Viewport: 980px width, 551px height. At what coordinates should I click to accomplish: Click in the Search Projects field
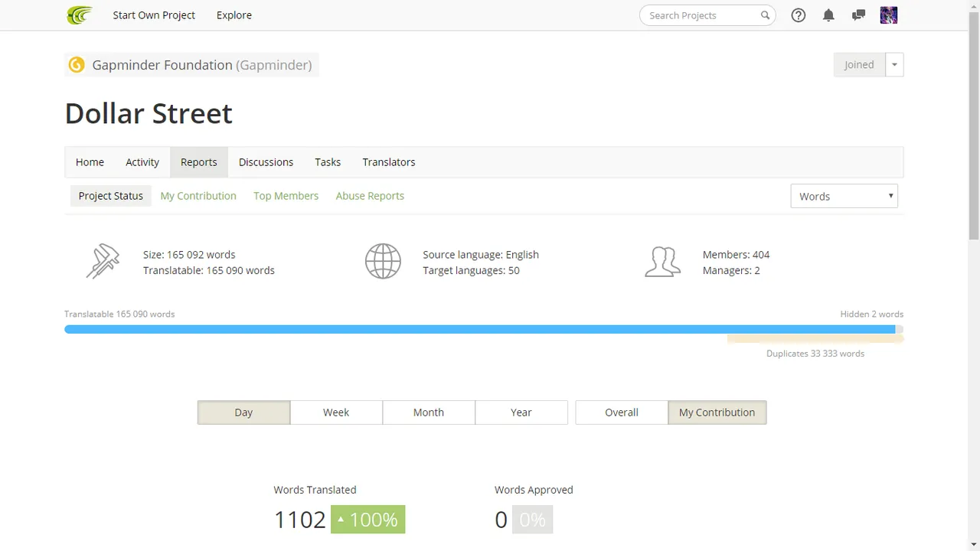[x=707, y=15]
